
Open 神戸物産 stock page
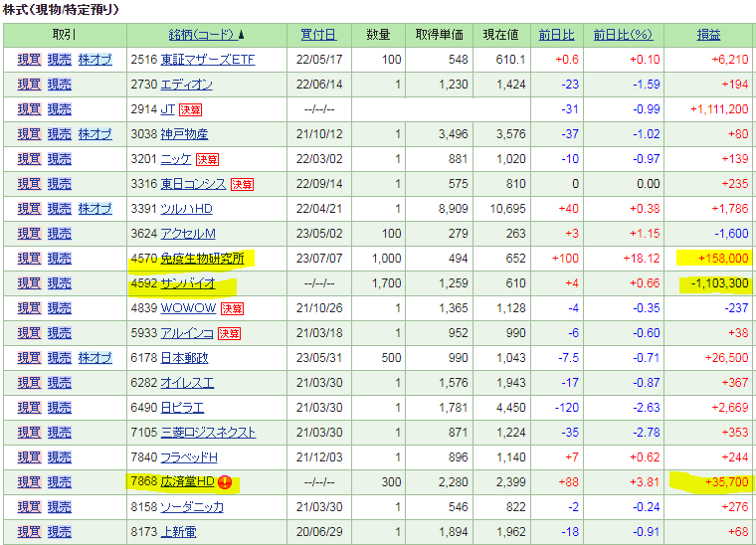click(x=184, y=134)
